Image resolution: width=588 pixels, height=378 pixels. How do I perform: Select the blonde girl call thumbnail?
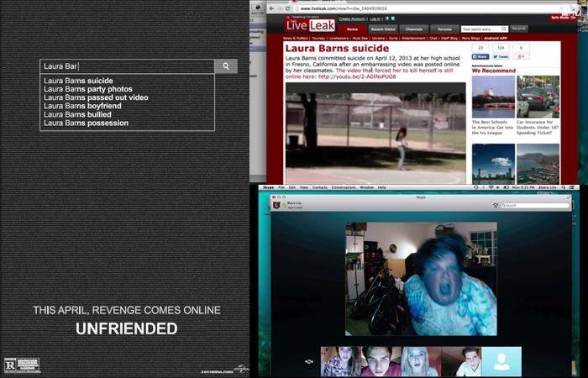421,361
